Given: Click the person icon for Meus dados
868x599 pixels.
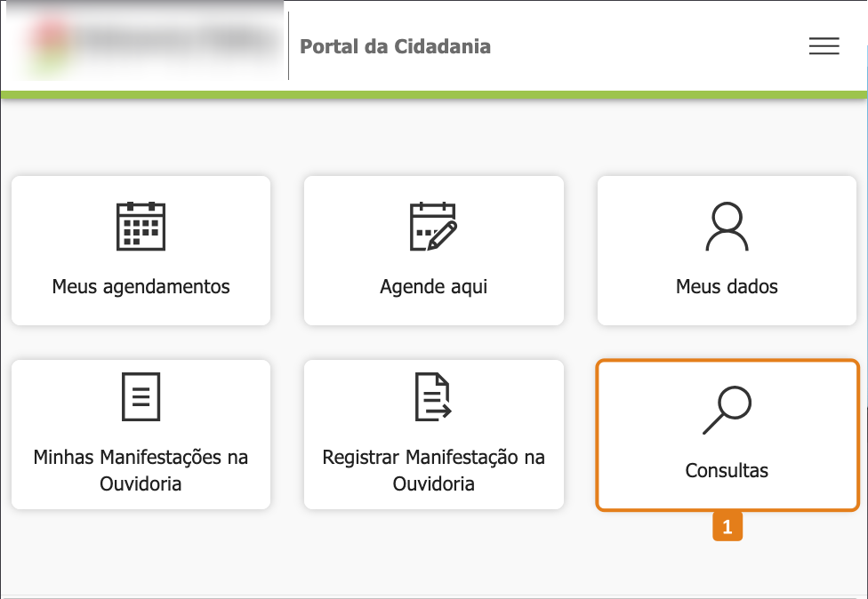Looking at the screenshot, I should (727, 227).
